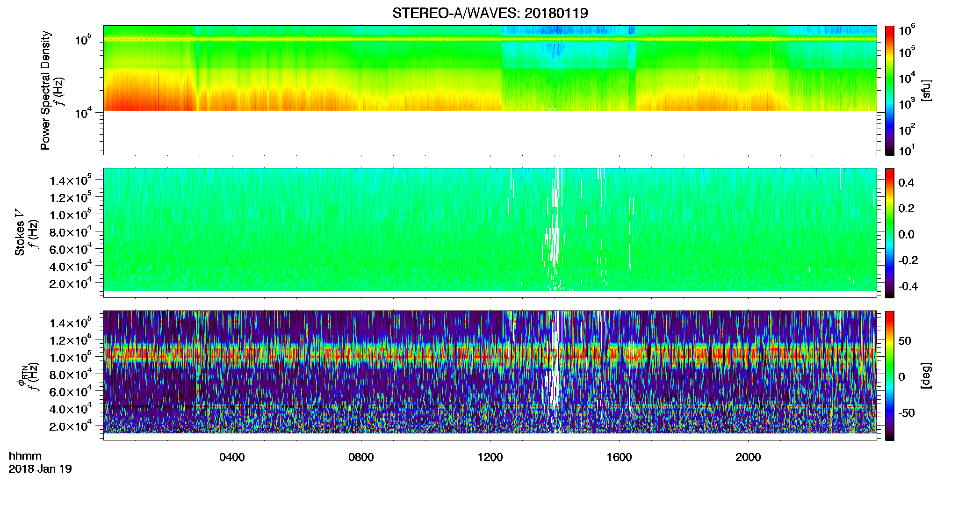Viewport: 980px width, 505px height.
Task: Click the white data gap near 1400 in the Stokes panel
Action: coord(555,229)
